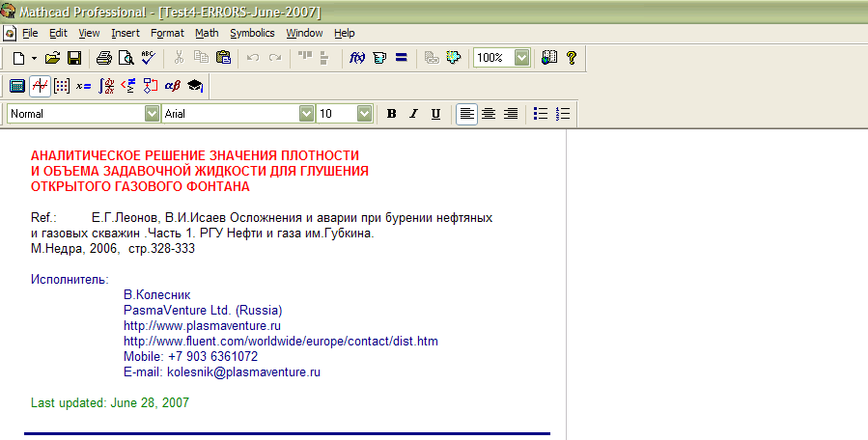Expand the Arial font dropdown

306,114
